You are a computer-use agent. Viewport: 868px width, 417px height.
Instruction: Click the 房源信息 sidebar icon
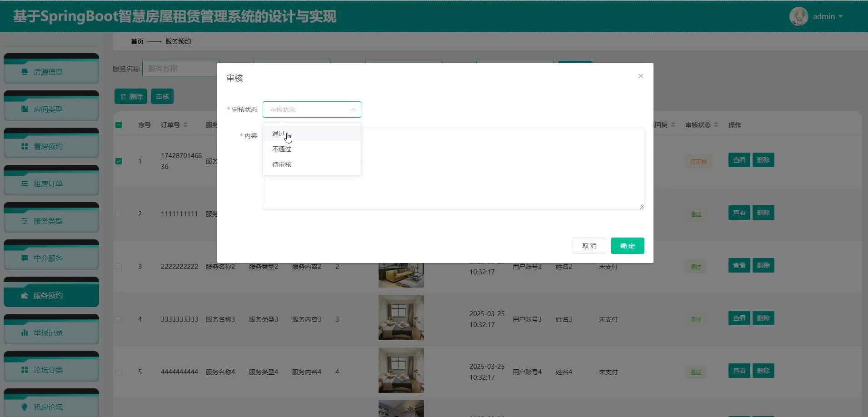click(25, 72)
